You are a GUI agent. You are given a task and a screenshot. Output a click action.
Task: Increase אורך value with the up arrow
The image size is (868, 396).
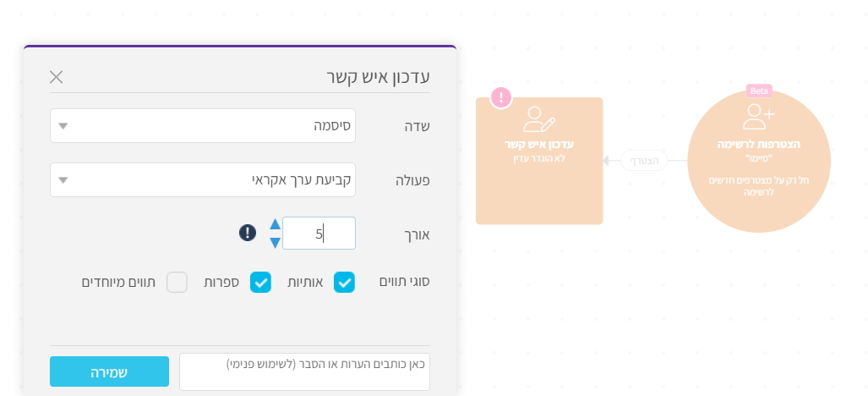[x=275, y=224]
